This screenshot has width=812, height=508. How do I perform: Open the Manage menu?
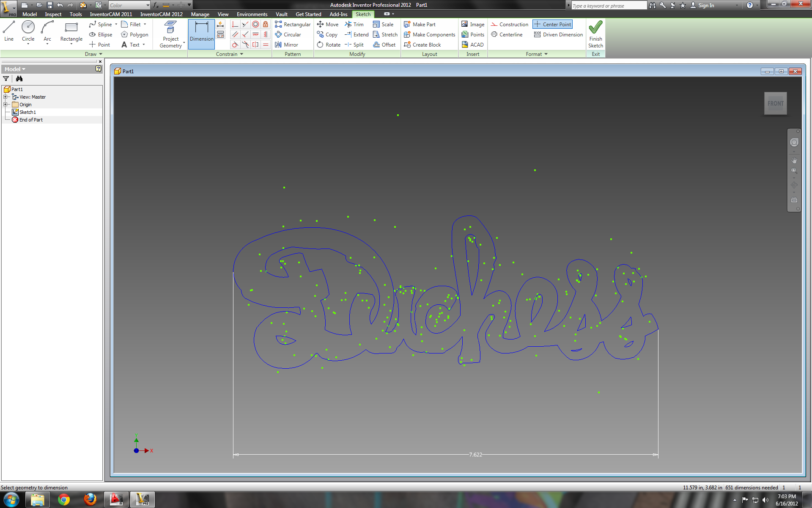(x=200, y=14)
